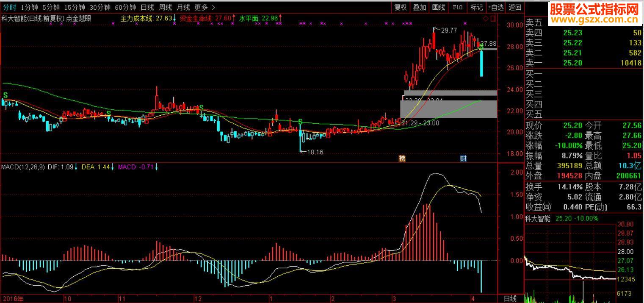
Task: Click the S signal above the 18.16 low
Action: click(300, 122)
